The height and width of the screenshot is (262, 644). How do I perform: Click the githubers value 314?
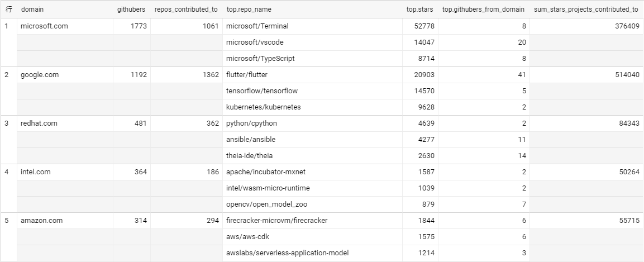pos(140,221)
